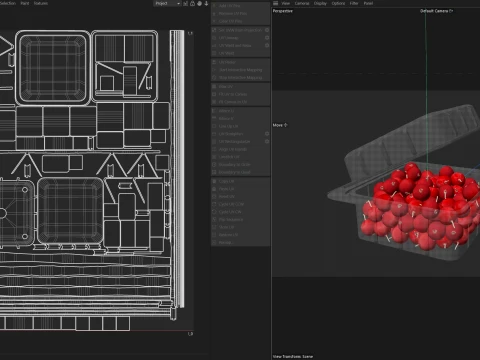Click the Restore UV command
Screen dimensions: 480x360
coord(240,235)
